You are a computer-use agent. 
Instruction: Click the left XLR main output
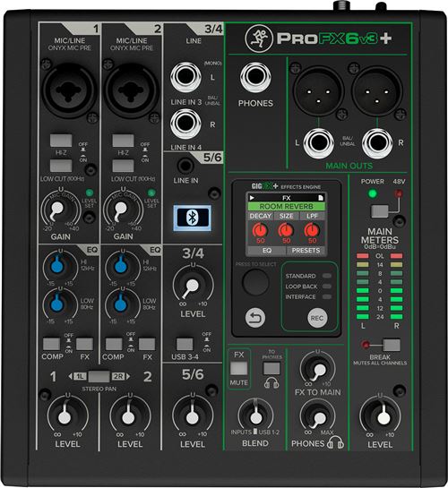(318, 91)
